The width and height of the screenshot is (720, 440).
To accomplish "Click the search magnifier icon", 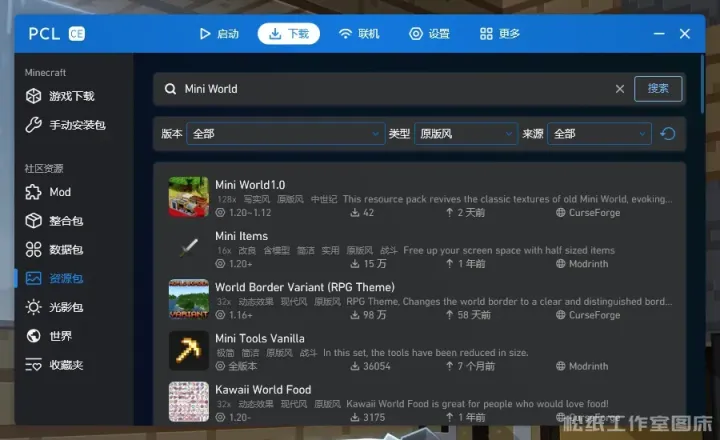I will [170, 89].
